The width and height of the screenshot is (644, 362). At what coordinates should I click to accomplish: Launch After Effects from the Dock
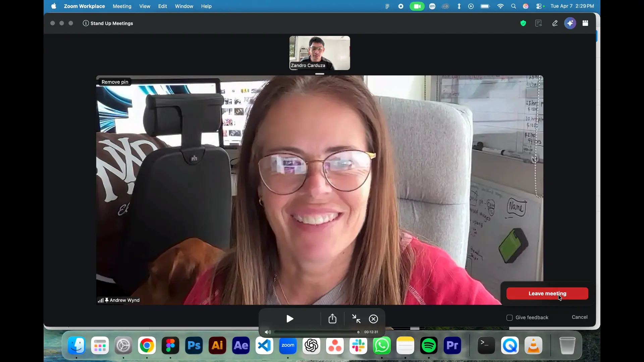click(241, 346)
